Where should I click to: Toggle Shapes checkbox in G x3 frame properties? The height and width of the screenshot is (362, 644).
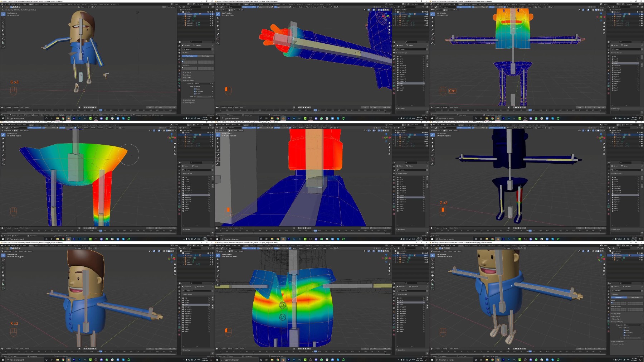tap(195, 89)
